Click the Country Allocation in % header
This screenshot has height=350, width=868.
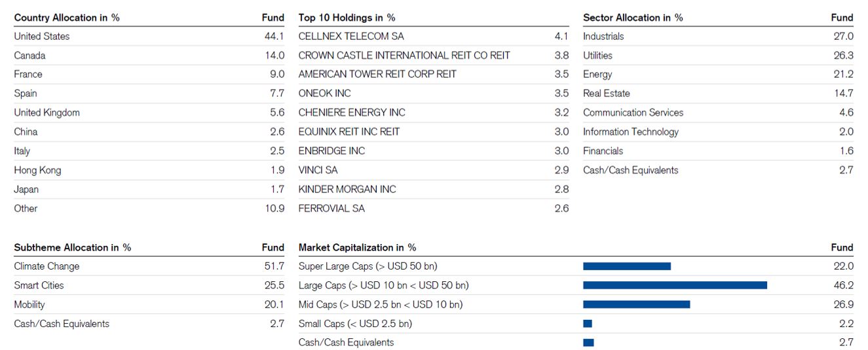(x=67, y=18)
